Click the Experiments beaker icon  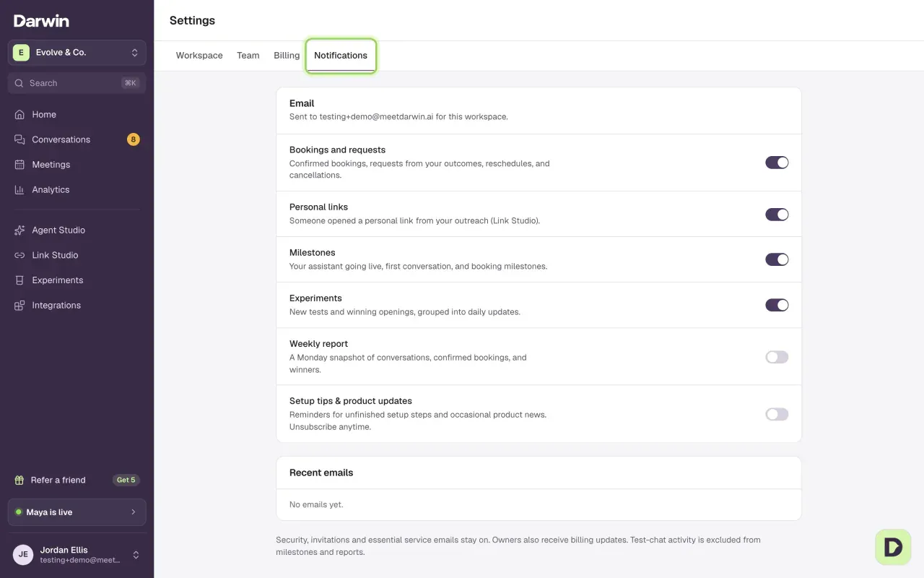pyautogui.click(x=19, y=280)
